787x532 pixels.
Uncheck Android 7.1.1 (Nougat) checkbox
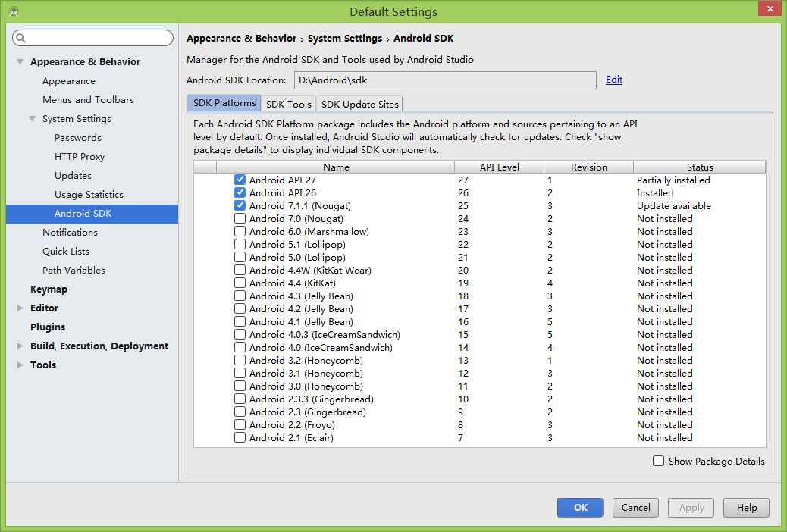click(240, 206)
